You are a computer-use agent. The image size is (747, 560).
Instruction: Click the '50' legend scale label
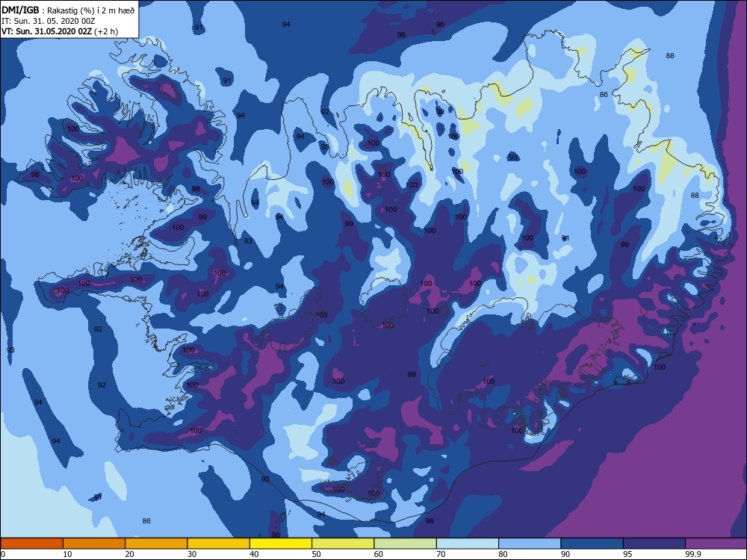click(x=316, y=554)
